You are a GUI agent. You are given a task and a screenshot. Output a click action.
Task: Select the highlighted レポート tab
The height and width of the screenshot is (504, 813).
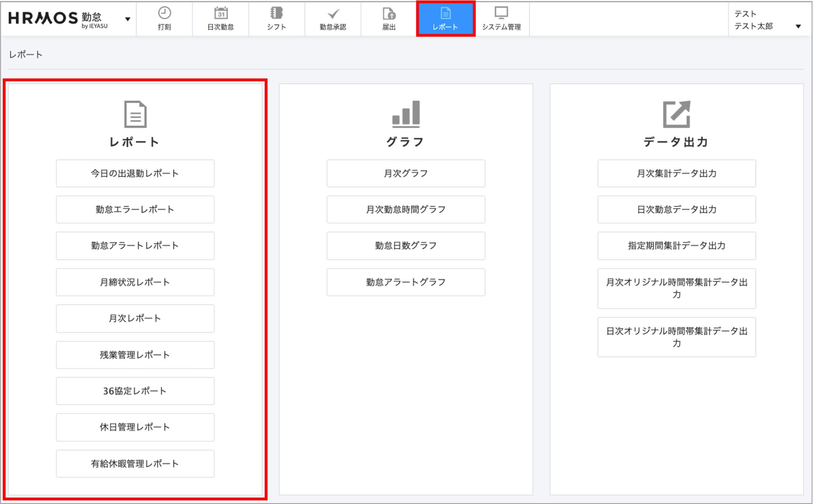[x=445, y=19]
